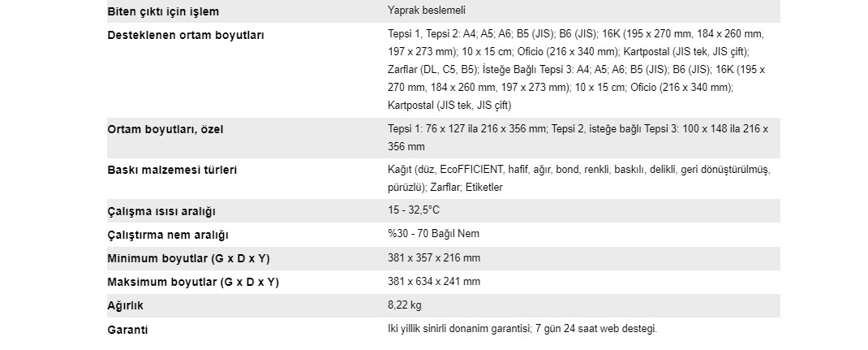Select the "8,22 kg" weight value
The height and width of the screenshot is (350, 868).
(x=405, y=305)
